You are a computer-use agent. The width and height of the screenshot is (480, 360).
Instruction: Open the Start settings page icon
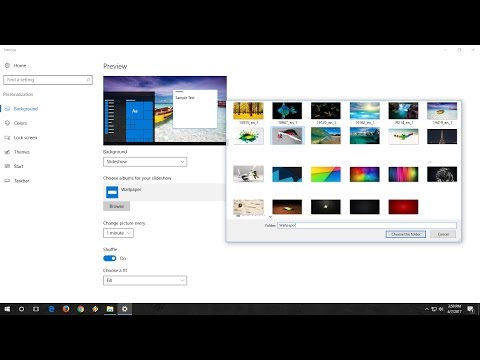[7, 166]
